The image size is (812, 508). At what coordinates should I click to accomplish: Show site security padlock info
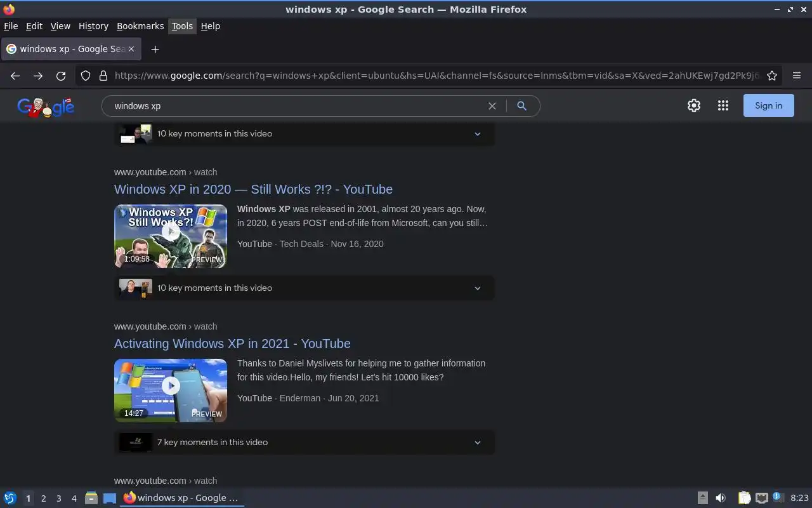(x=103, y=76)
